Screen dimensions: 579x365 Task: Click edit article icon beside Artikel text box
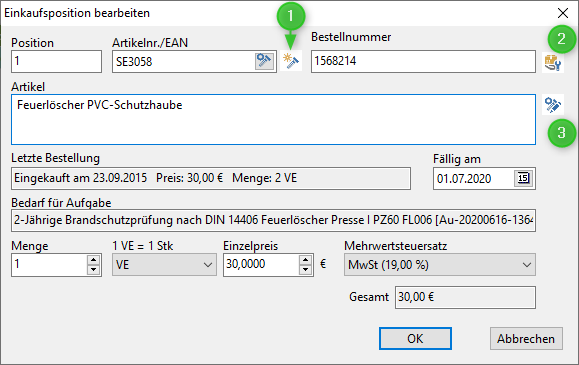553,105
